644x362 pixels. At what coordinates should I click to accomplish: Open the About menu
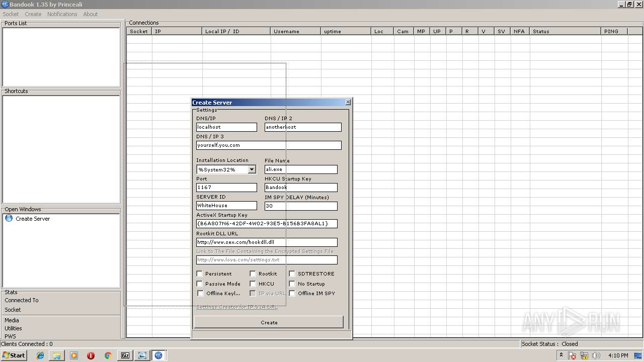(91, 14)
